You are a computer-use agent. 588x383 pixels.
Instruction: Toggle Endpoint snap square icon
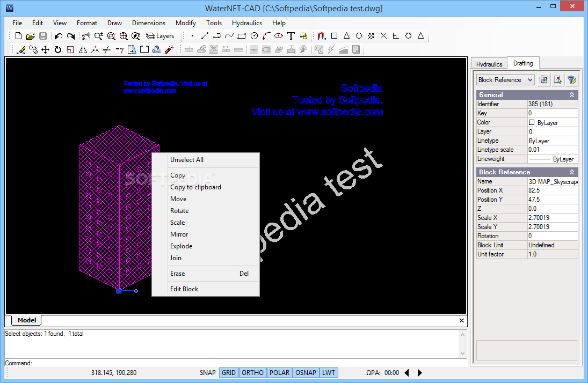(x=335, y=36)
